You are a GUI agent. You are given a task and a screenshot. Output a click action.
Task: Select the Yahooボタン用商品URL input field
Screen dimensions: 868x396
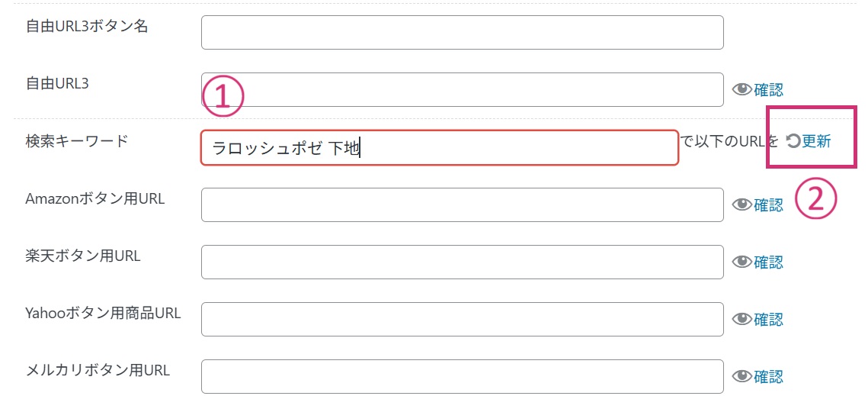coord(462,319)
